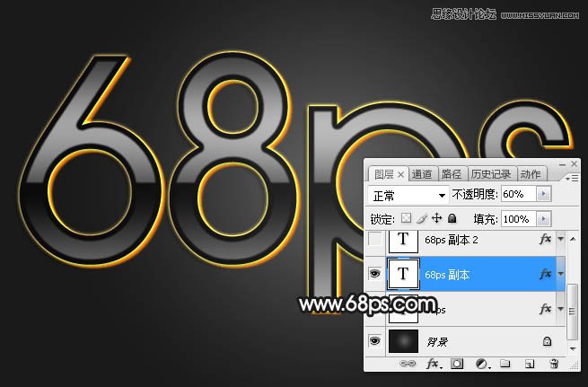Click the layers scrollbar down arrow
The image size is (588, 387).
pos(573,348)
